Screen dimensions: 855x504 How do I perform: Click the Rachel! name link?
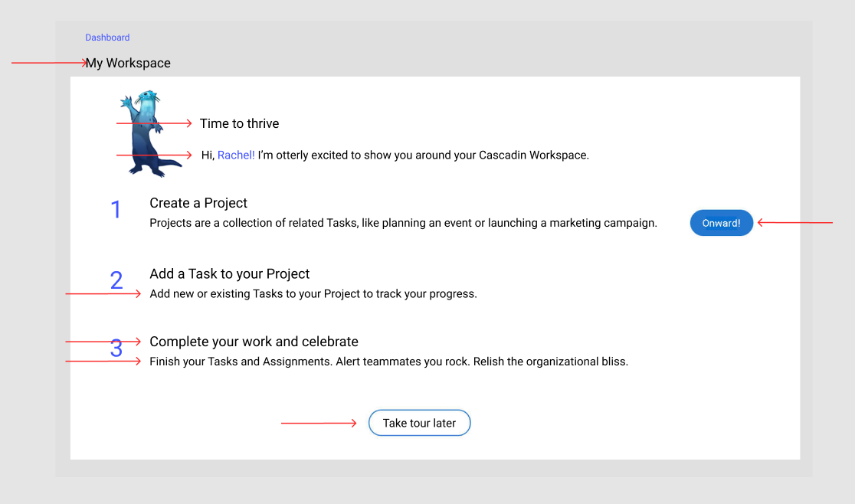(236, 155)
